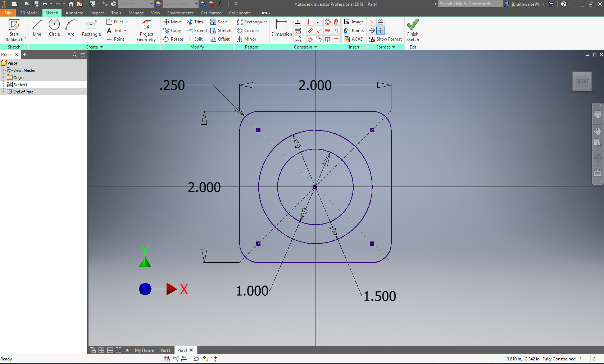Toggle Snap to Grid in status bar
604x364 pixels.
[167, 358]
